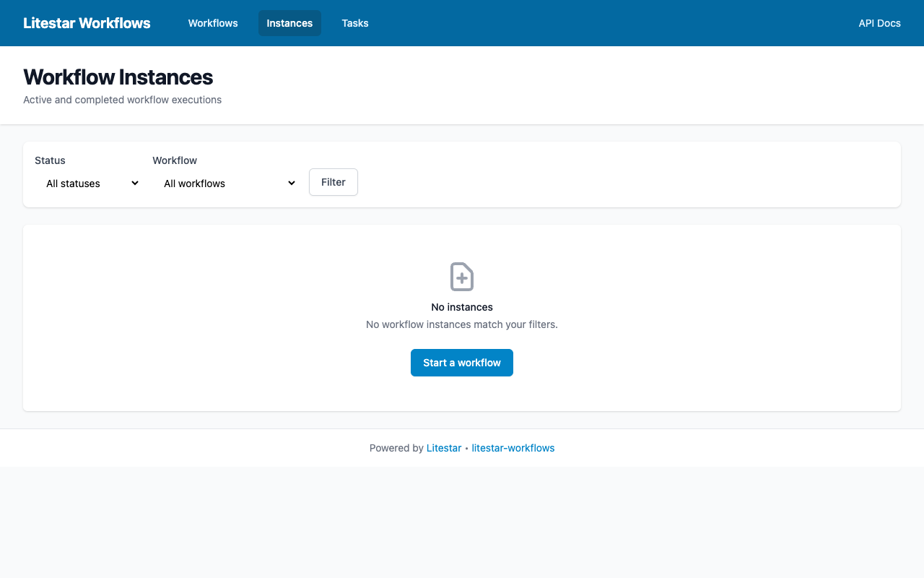924x578 pixels.
Task: Expand the All workflows dropdown
Action: (225, 184)
